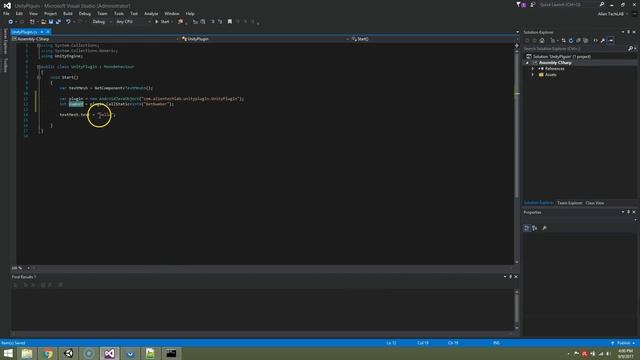
Task: Pin the Solution Explorer panel
Action: pyautogui.click(x=628, y=32)
